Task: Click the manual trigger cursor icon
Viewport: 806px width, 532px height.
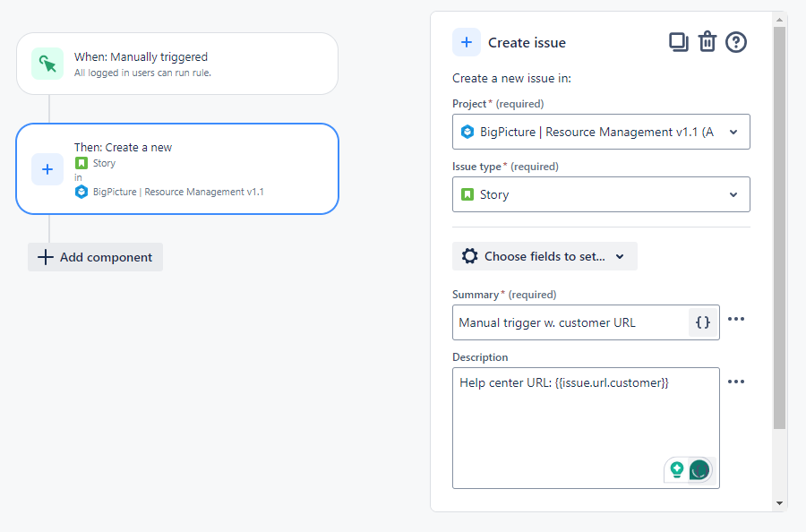Action: tap(47, 64)
